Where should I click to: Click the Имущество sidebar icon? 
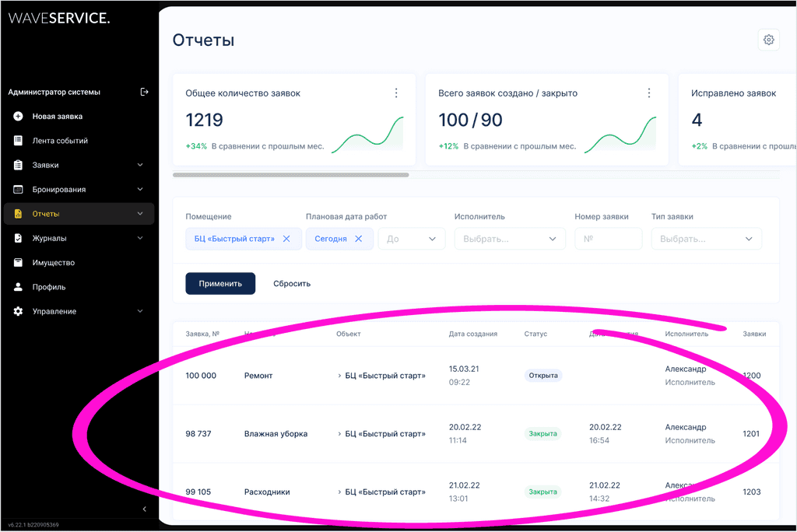[x=18, y=263]
